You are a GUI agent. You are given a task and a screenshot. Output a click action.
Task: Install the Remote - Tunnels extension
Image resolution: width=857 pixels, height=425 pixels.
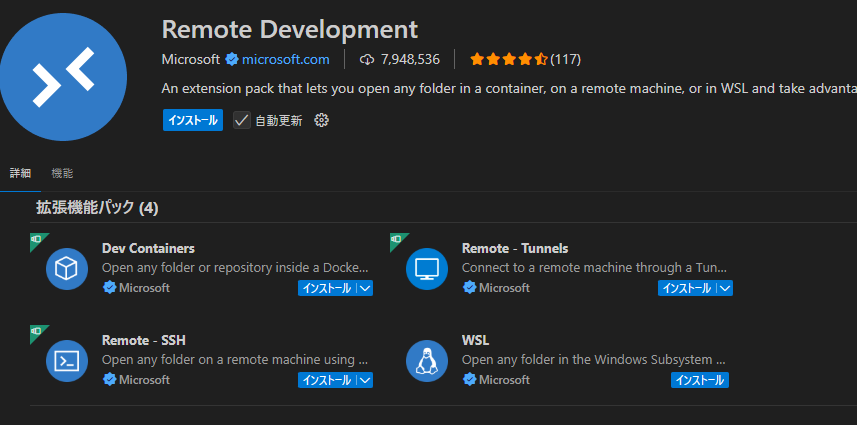pos(687,288)
